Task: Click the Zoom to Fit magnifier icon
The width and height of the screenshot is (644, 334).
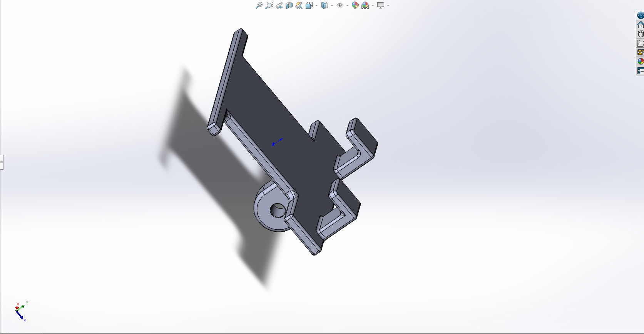Action: tap(259, 5)
